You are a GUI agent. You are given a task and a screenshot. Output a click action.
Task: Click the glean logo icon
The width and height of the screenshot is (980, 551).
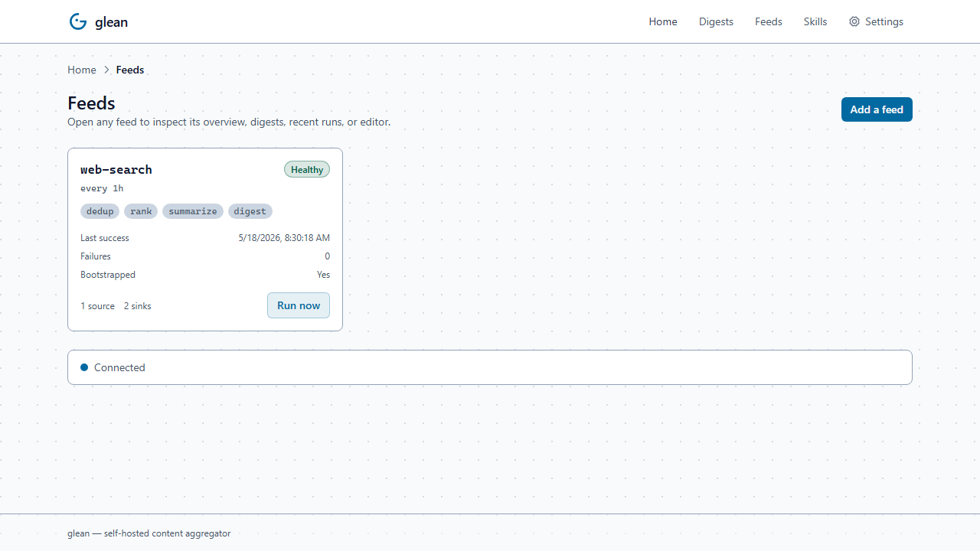78,21
